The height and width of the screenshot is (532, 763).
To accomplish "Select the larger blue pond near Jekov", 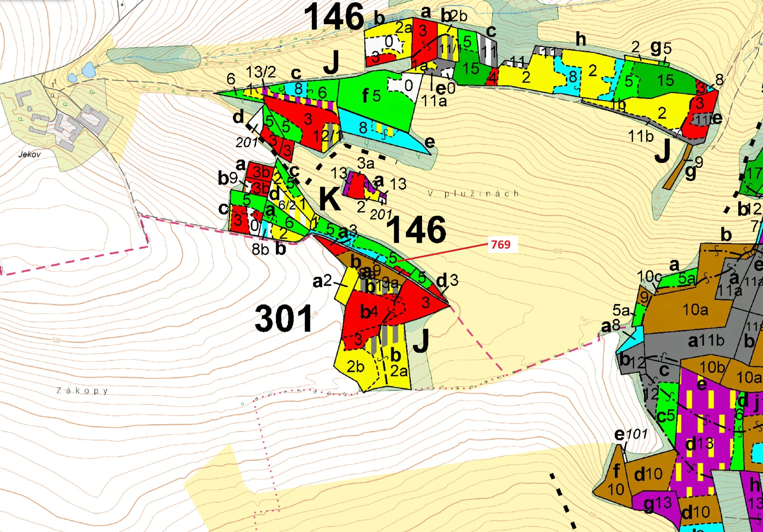I will click(88, 70).
